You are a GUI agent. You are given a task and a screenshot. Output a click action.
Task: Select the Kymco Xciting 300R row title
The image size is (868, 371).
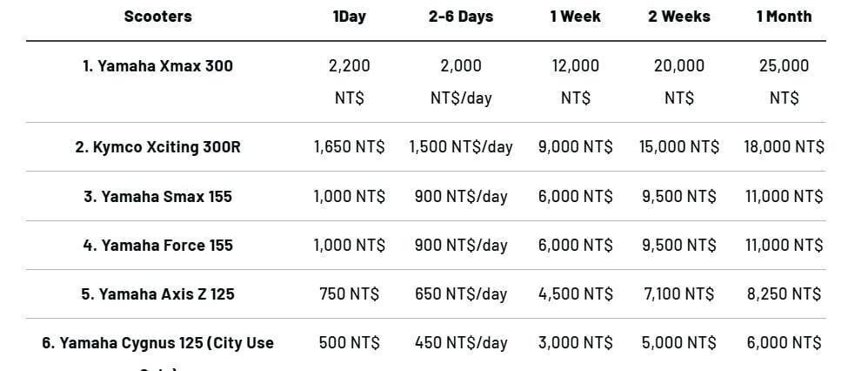157,147
